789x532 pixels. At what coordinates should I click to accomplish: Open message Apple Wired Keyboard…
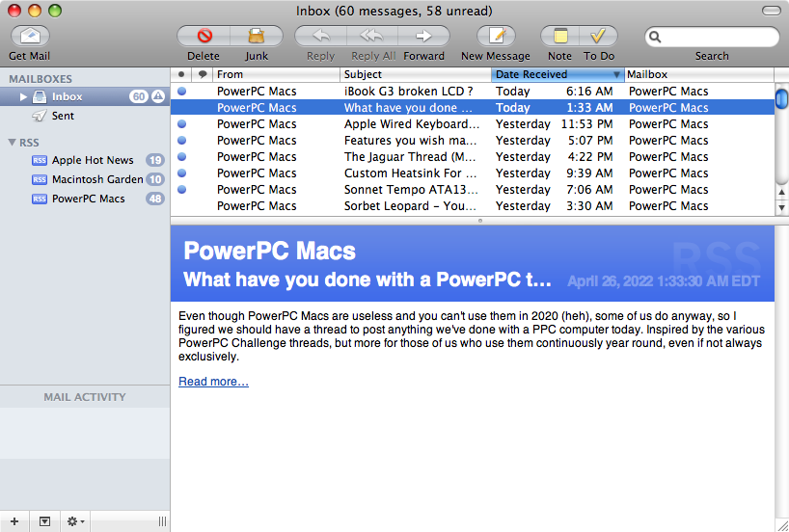click(472, 123)
